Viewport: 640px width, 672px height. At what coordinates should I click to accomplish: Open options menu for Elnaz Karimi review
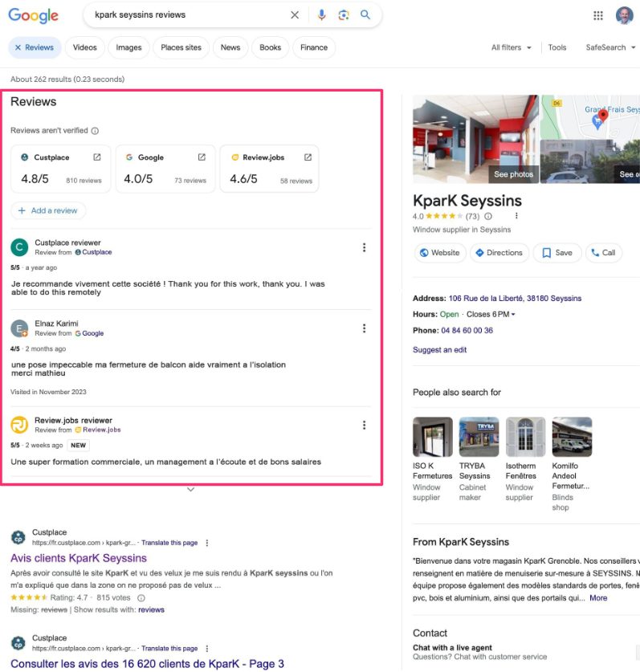(364, 328)
